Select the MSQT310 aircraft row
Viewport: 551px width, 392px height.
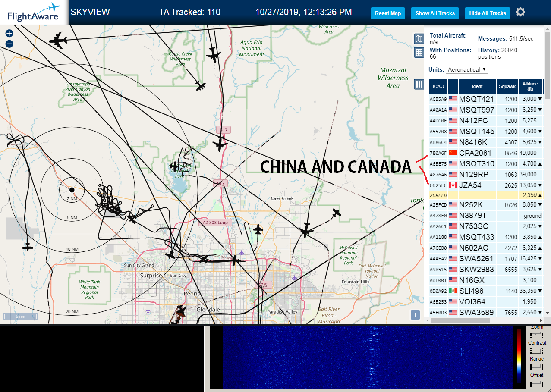486,163
